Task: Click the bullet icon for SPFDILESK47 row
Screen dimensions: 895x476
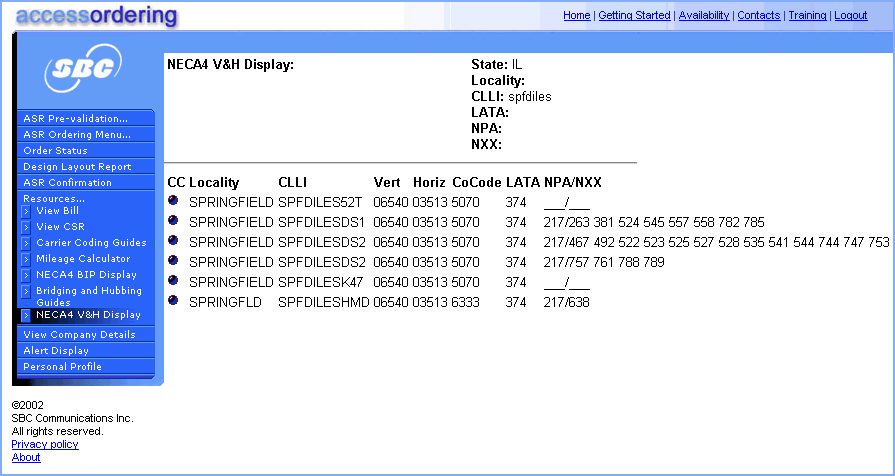Action: (174, 281)
